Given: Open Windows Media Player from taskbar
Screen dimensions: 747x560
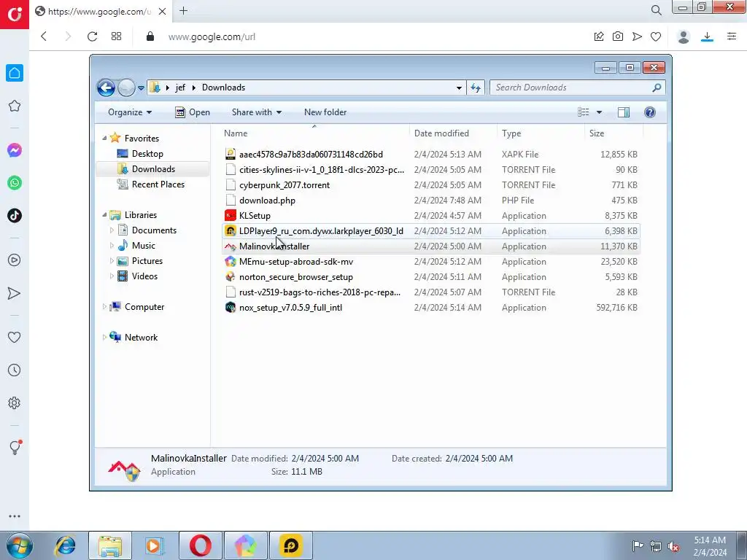Looking at the screenshot, I should pos(155,545).
